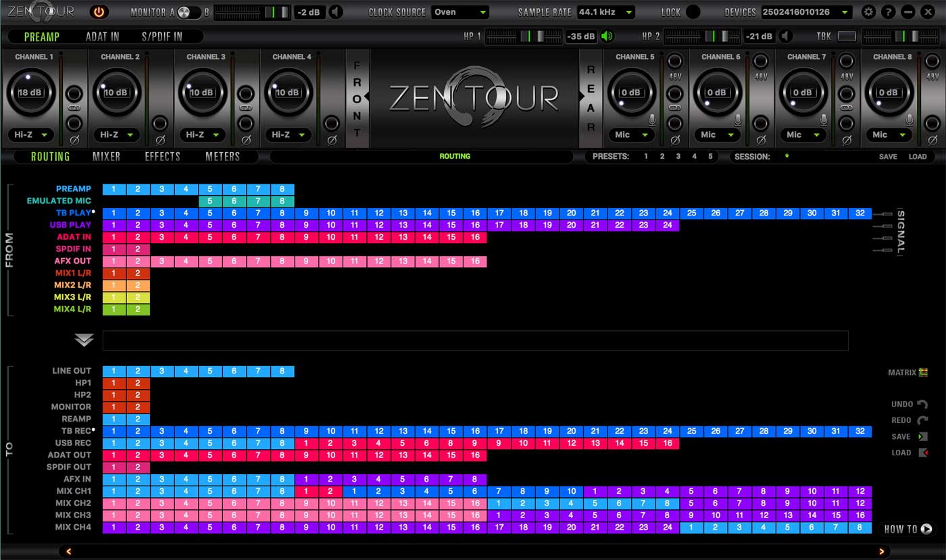This screenshot has height=560, width=946.
Task: Save routing with the side SAVE icon
Action: click(922, 436)
